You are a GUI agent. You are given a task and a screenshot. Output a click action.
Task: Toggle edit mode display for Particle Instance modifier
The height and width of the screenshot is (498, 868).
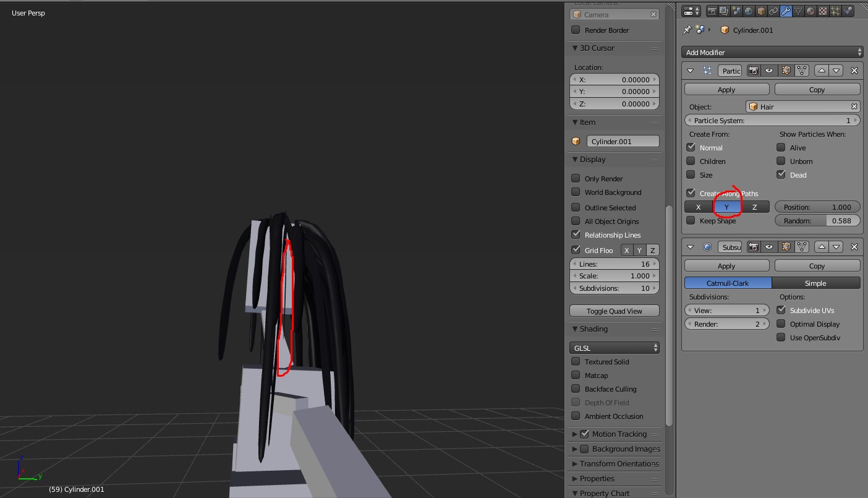(x=786, y=71)
